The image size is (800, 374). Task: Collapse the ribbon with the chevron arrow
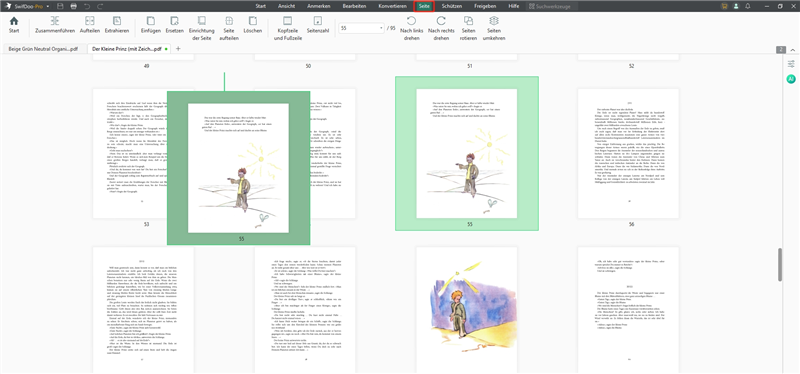point(793,49)
